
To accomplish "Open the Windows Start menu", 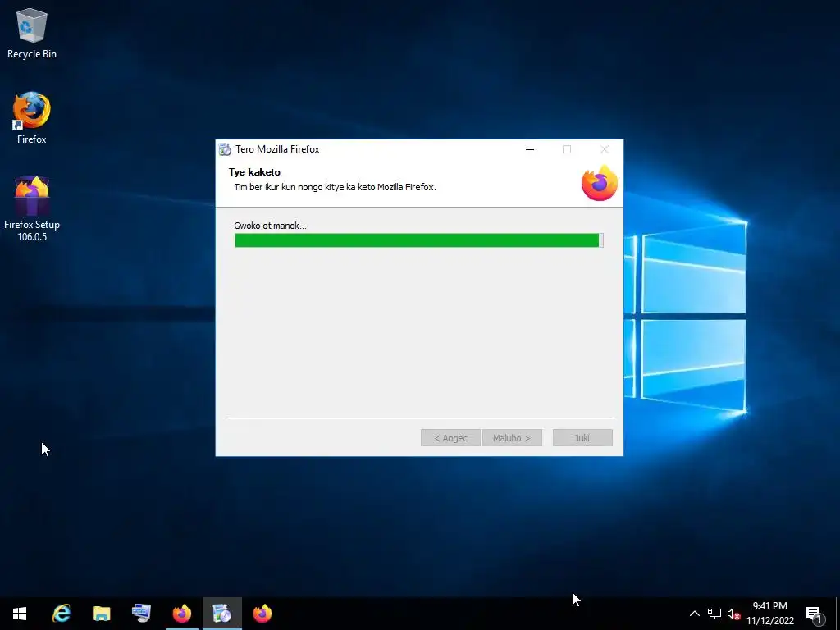I will click(x=20, y=614).
